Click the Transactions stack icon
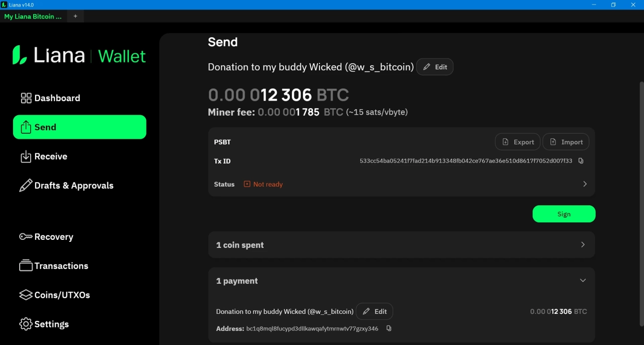Viewport: 644px width, 345px height. (26, 266)
